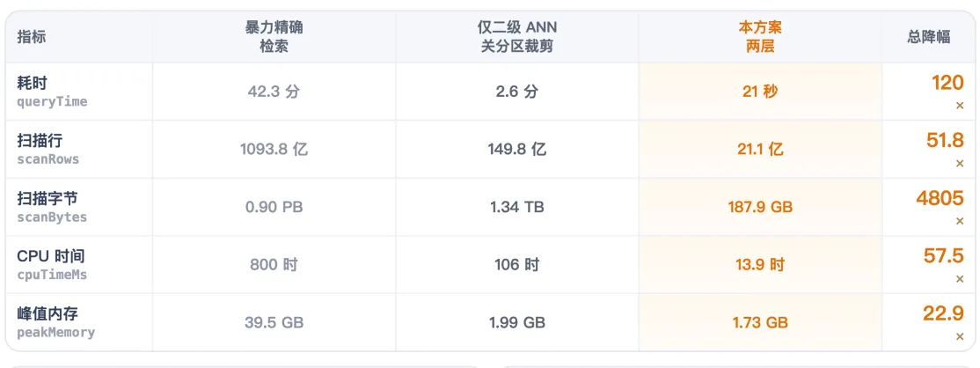This screenshot has height=368, width=980.
Task: Click the 总降幅 column header
Action: (x=929, y=37)
